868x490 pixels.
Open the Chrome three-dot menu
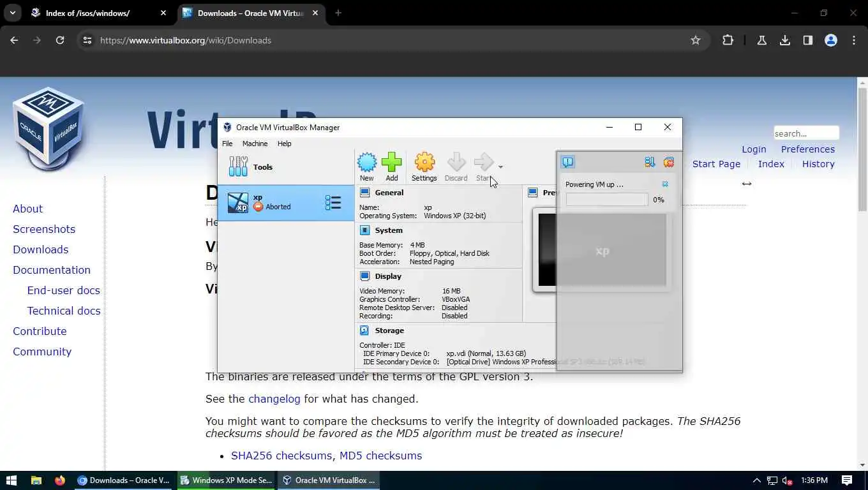click(854, 40)
